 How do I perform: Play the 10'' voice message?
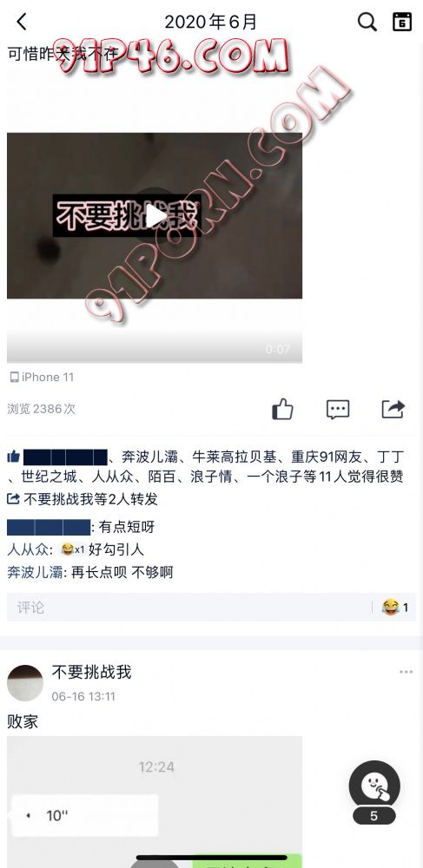(x=83, y=815)
